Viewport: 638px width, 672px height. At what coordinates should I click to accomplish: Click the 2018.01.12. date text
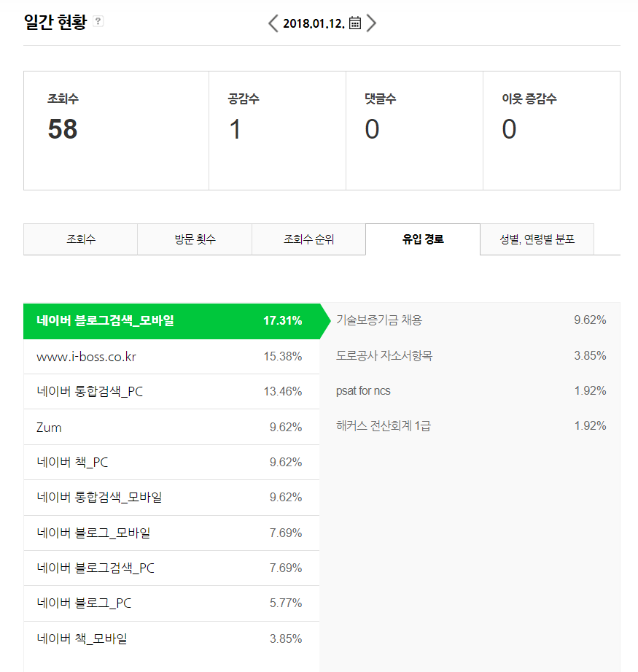[x=314, y=23]
